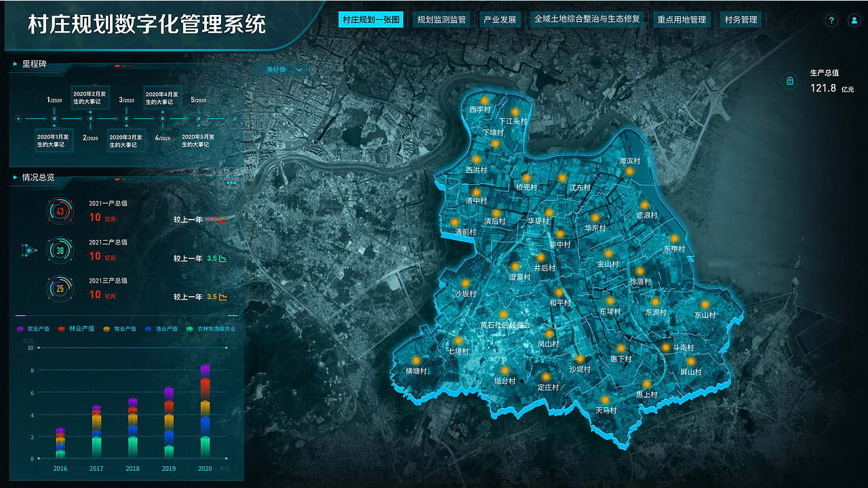Toggle 农林牧渔服务业 legend series

click(211, 329)
